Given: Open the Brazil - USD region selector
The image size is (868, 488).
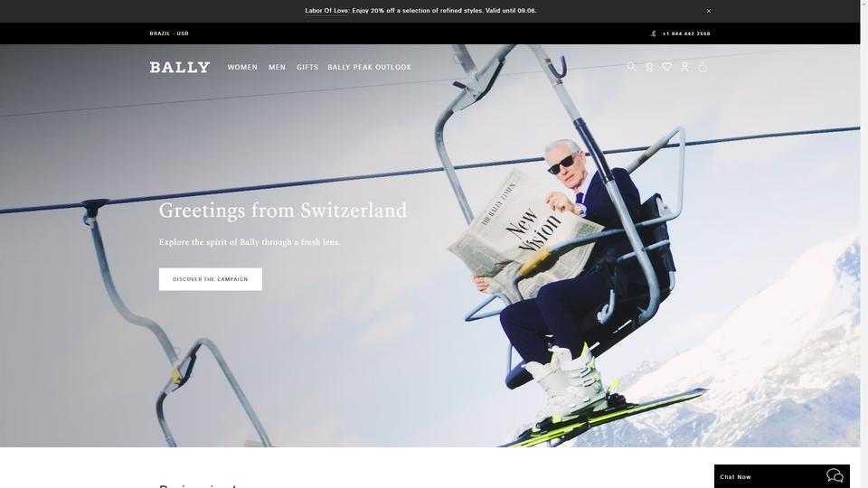Looking at the screenshot, I should (169, 33).
